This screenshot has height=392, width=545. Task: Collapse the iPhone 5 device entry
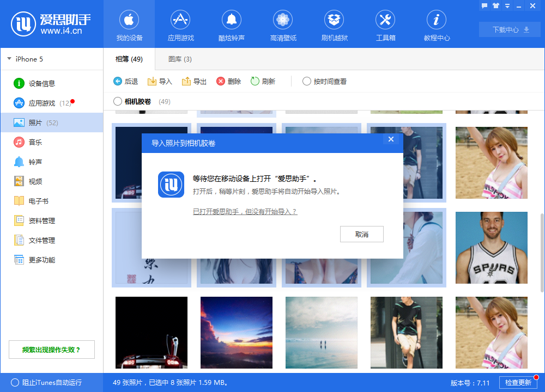coord(9,59)
